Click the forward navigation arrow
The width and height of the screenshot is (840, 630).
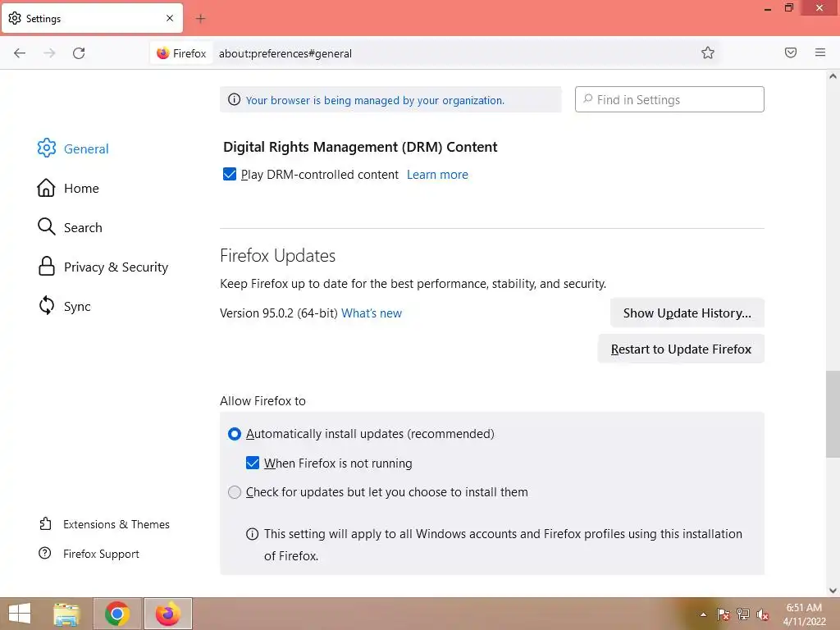point(50,53)
